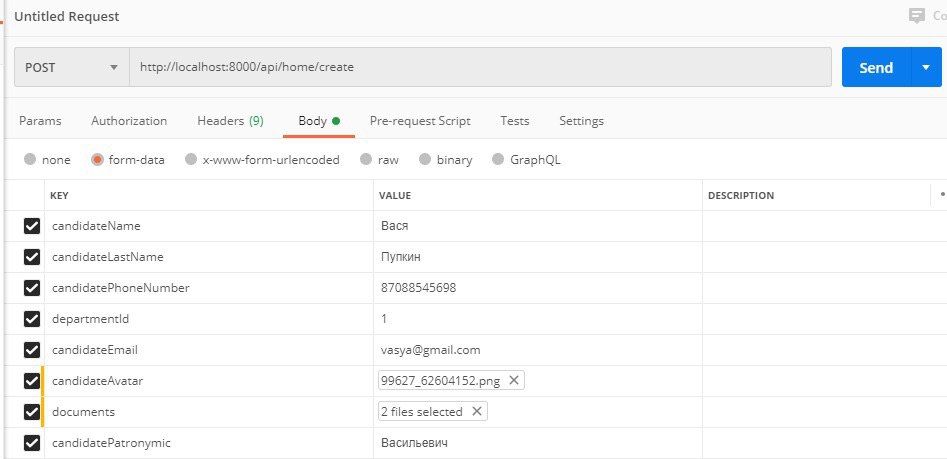The height and width of the screenshot is (459, 947).
Task: Switch to the Params tab
Action: click(40, 121)
